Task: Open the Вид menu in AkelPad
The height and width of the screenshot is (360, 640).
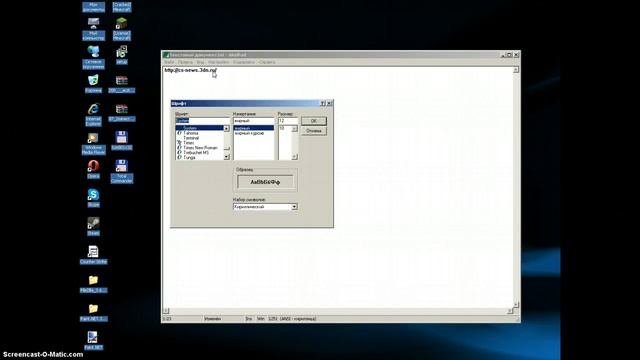Action: click(x=200, y=62)
